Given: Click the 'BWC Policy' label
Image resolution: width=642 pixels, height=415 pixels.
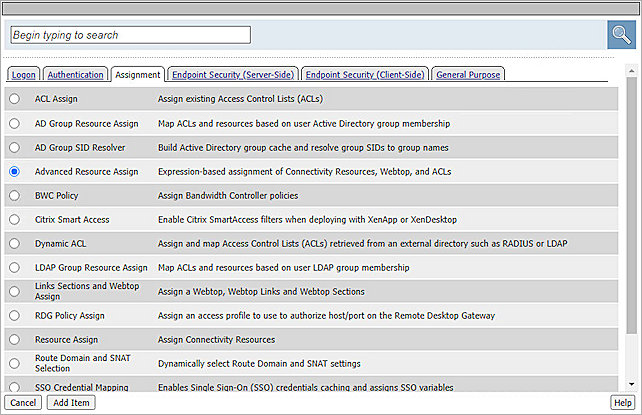Looking at the screenshot, I should pos(57,196).
